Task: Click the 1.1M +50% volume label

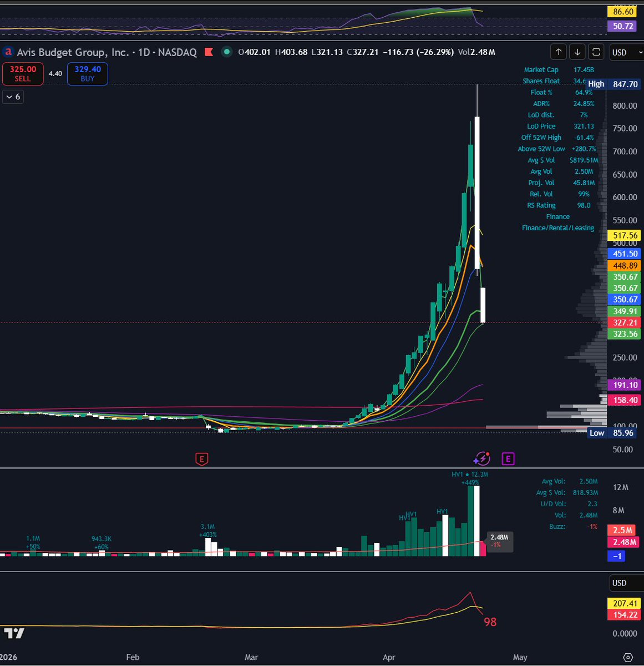Action: (x=33, y=542)
